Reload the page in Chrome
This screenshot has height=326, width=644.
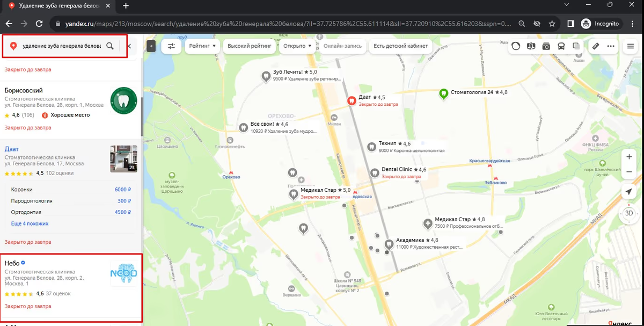(x=39, y=24)
